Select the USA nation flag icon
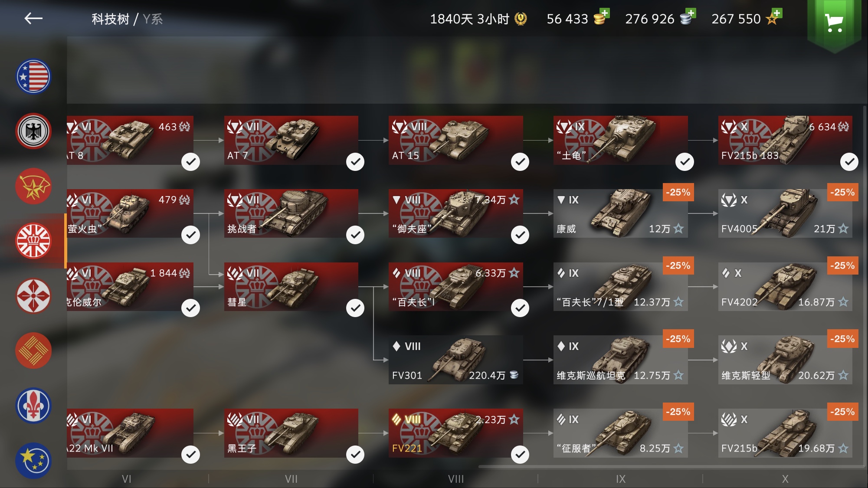Screen dimensions: 868x488 click(33, 77)
